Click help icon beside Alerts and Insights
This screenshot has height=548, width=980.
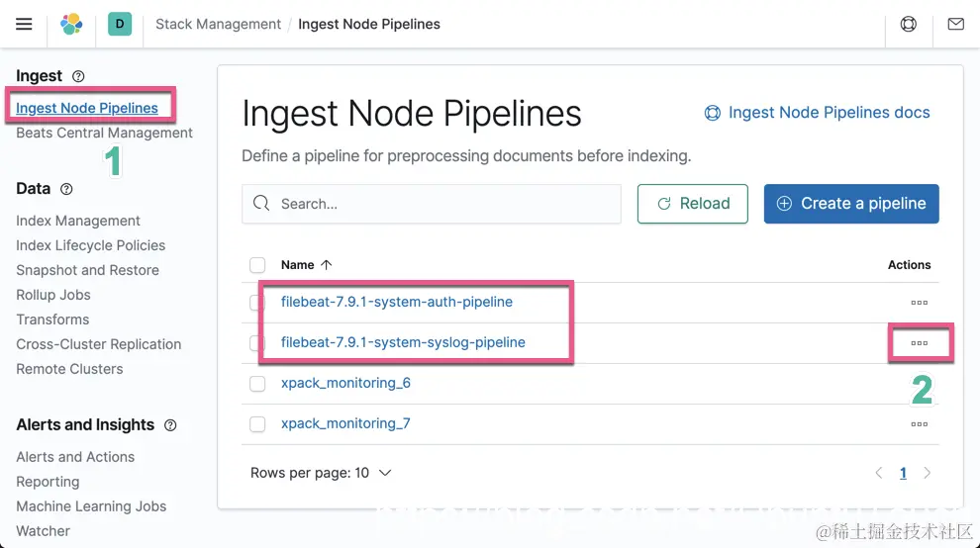click(x=170, y=425)
